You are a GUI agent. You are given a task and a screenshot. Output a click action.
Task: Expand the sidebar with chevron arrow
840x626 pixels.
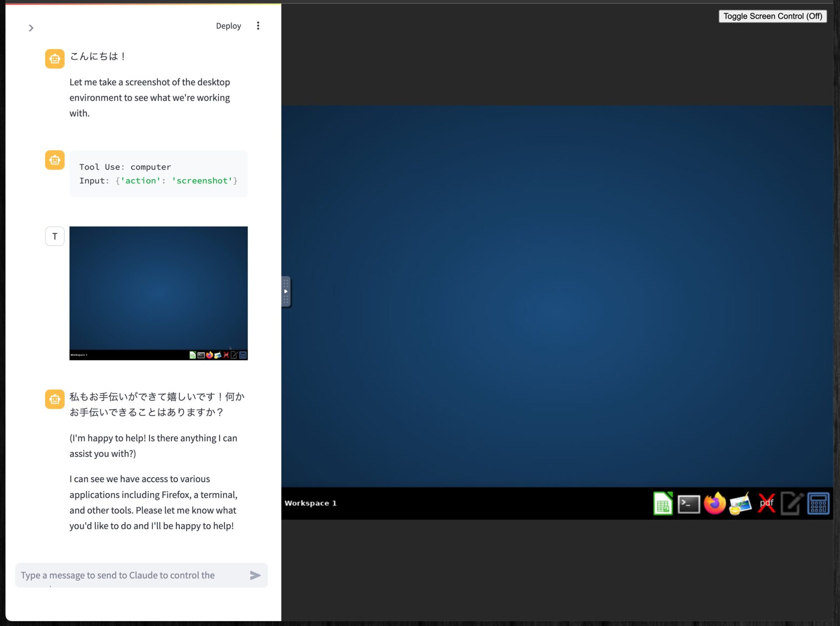click(31, 28)
